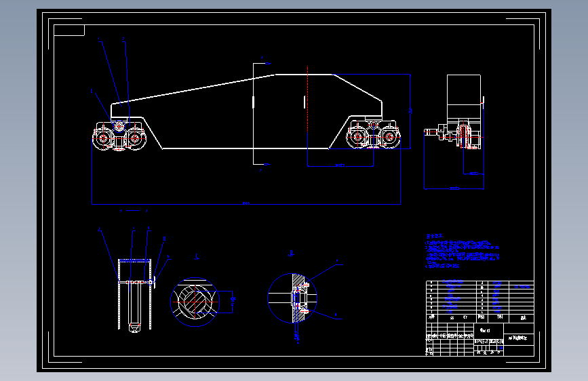Image resolution: width=588 pixels, height=381 pixels.
Task: Select the horizontal dimension below the right bogie
Action: (340, 165)
